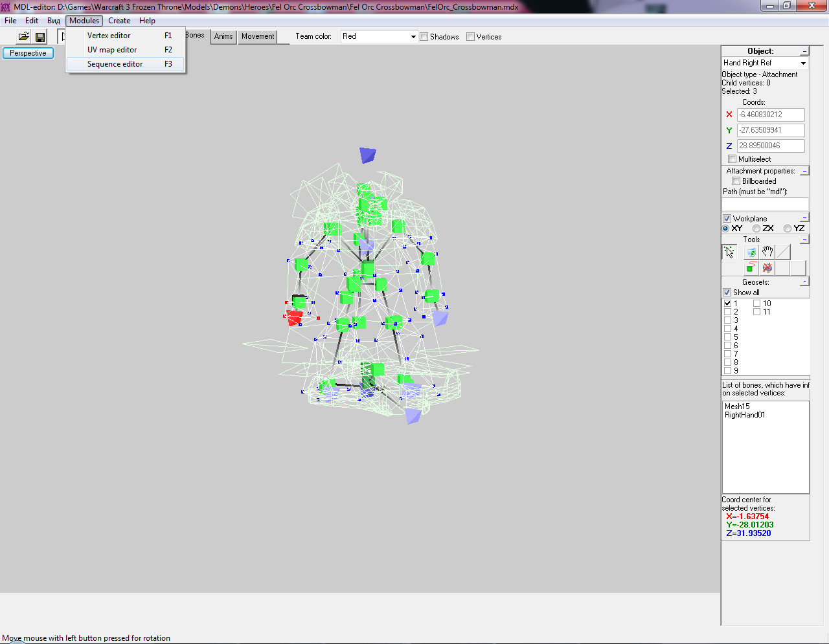Collapse the Geosets section

click(804, 282)
